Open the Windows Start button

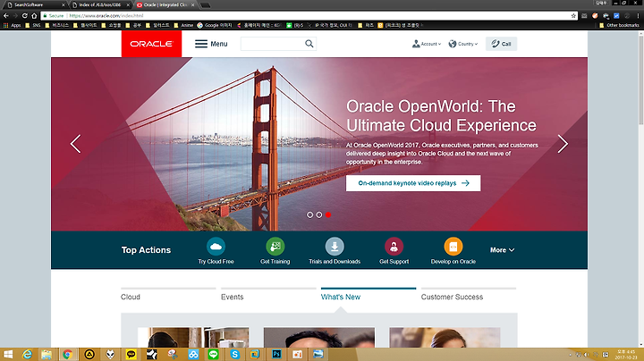[x=7, y=354]
